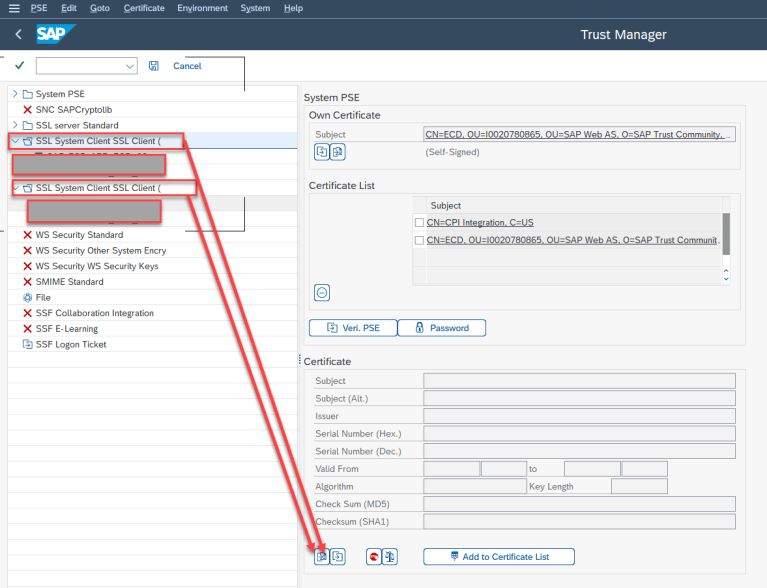Click Add to Certificate List button

[499, 557]
